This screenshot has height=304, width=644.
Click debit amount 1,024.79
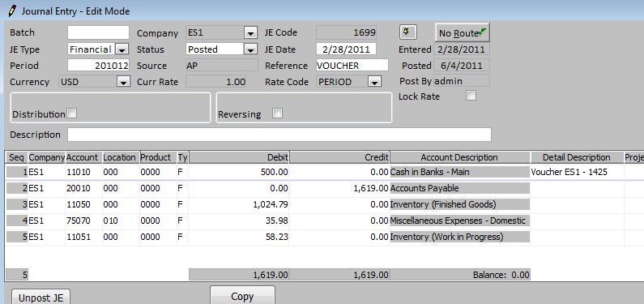click(239, 204)
